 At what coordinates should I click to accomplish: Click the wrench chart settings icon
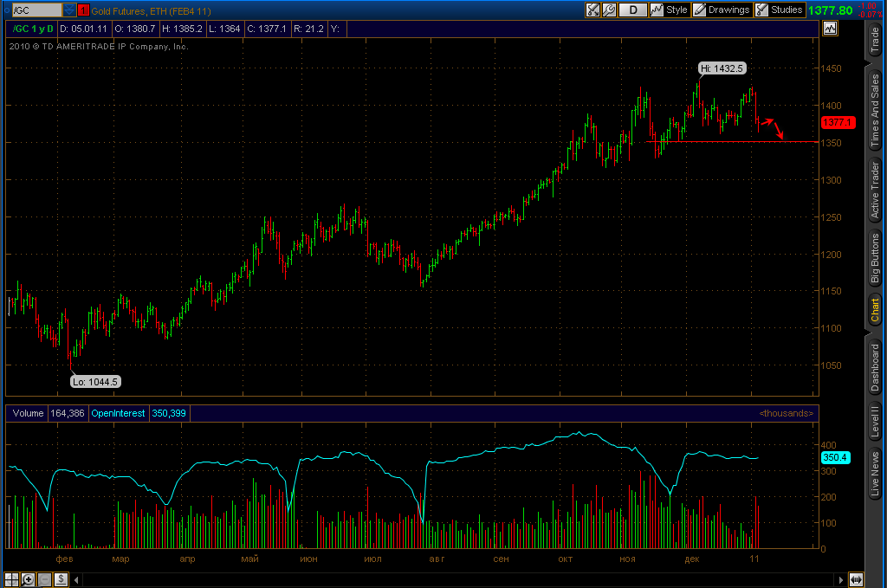(609, 10)
